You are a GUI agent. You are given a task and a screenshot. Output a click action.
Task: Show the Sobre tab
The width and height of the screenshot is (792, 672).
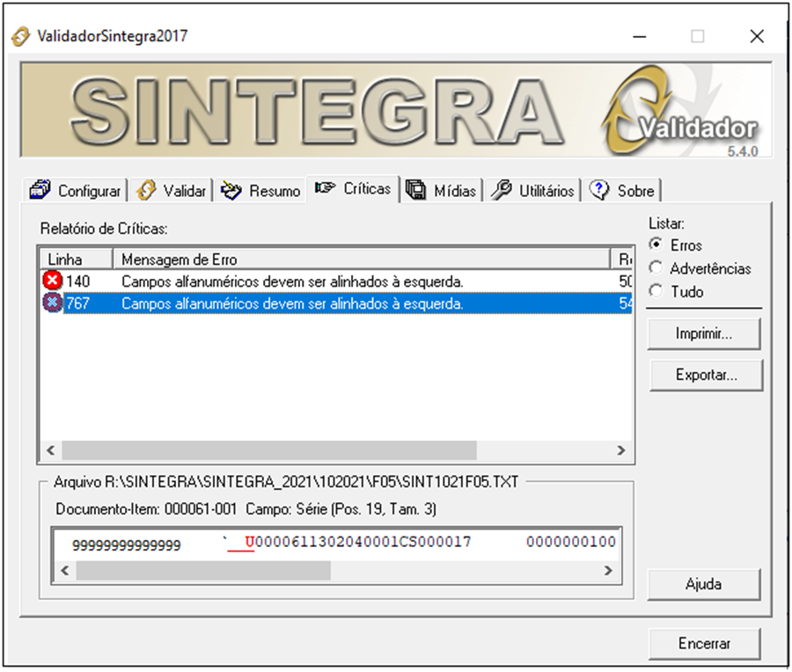[622, 190]
